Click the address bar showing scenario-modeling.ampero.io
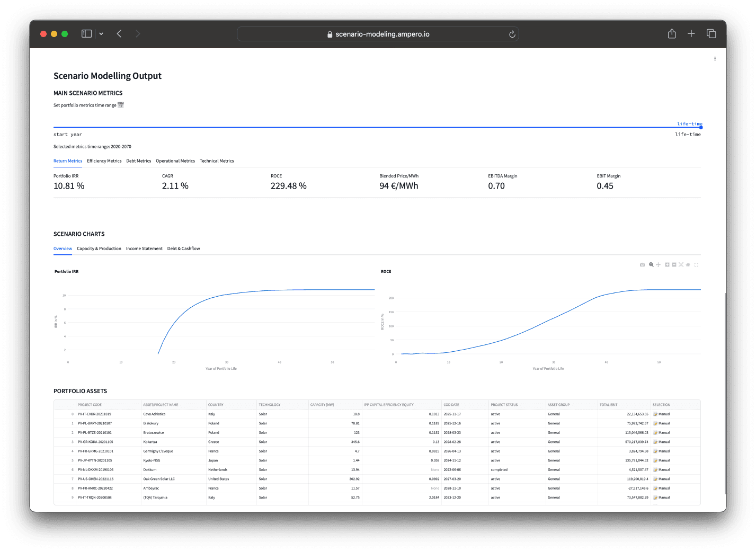Image resolution: width=756 pixels, height=551 pixels. coord(378,34)
